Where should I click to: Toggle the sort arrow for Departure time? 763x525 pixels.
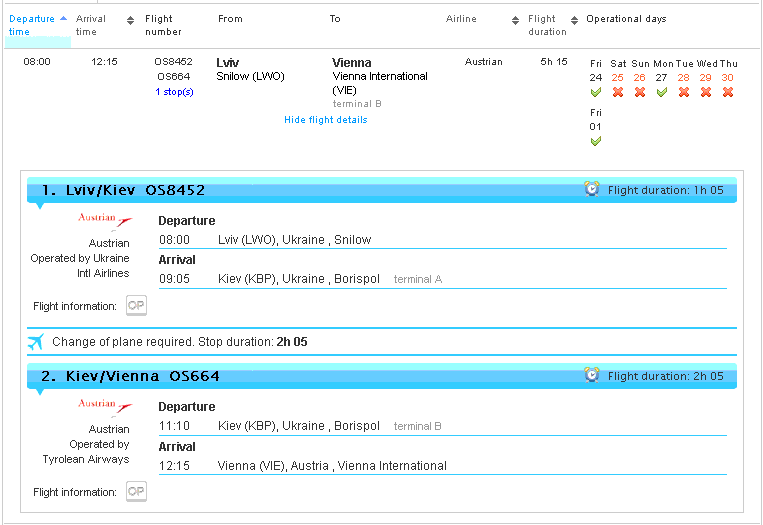(64, 19)
